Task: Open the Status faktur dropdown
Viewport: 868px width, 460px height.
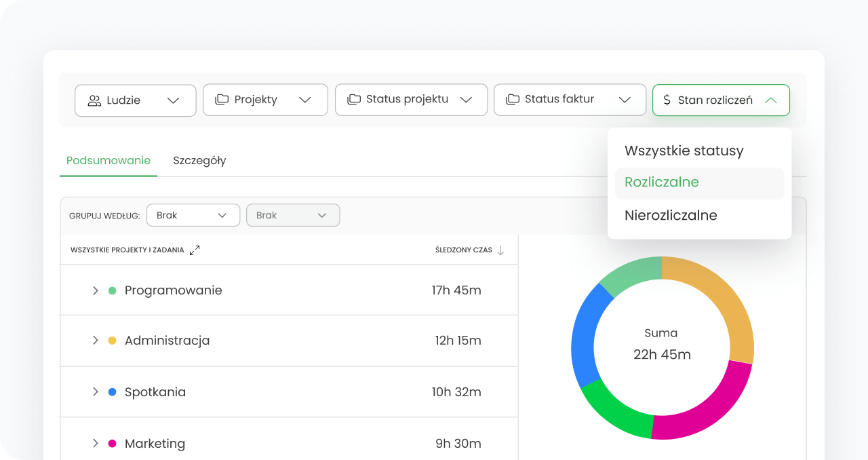Action: [569, 100]
